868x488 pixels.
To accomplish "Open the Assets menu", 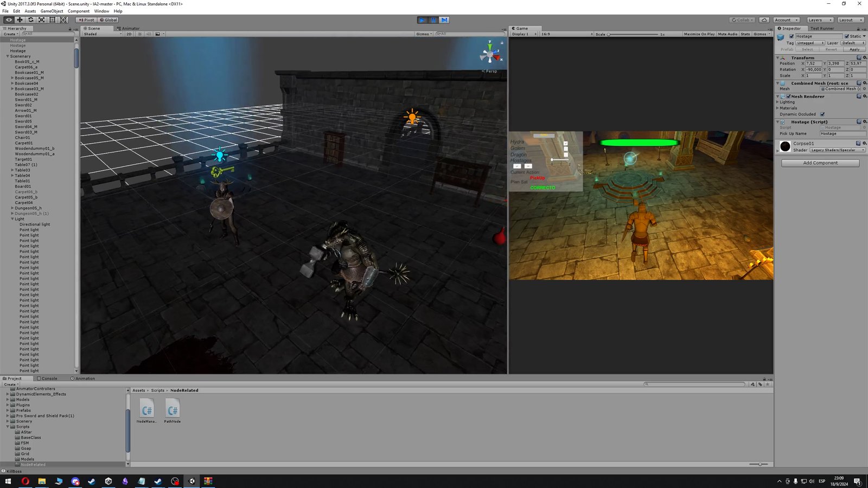I will (30, 11).
